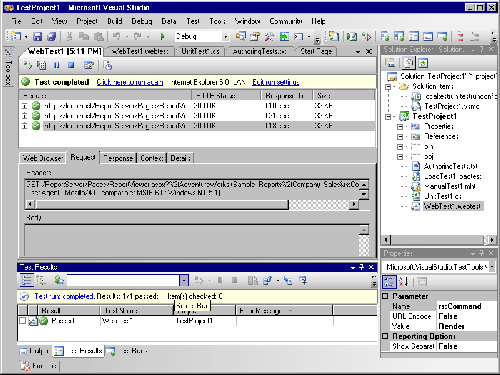Open the Toolbox side panel icon

(8, 52)
